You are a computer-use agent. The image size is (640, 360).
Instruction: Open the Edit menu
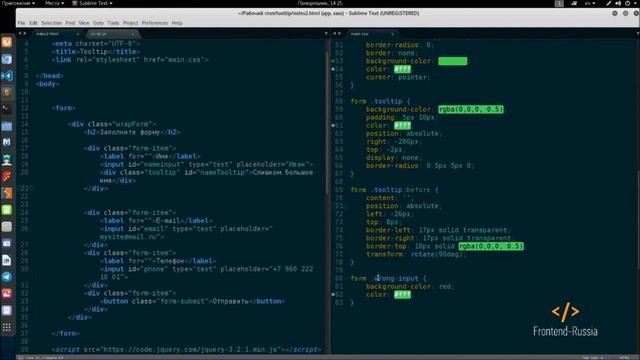coord(33,23)
